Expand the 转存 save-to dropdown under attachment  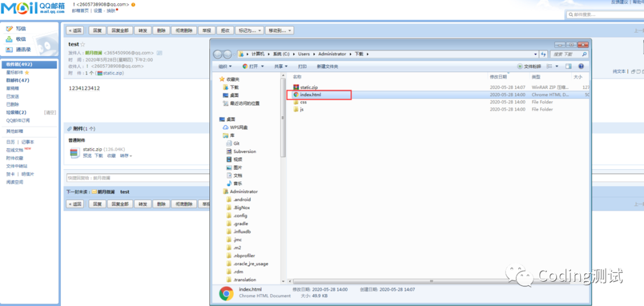126,156
